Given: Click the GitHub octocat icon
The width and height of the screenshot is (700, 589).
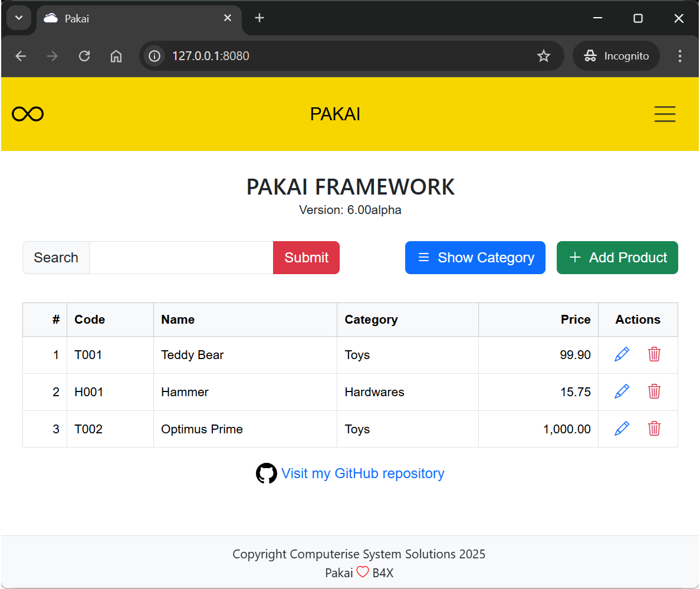Looking at the screenshot, I should coord(267,473).
